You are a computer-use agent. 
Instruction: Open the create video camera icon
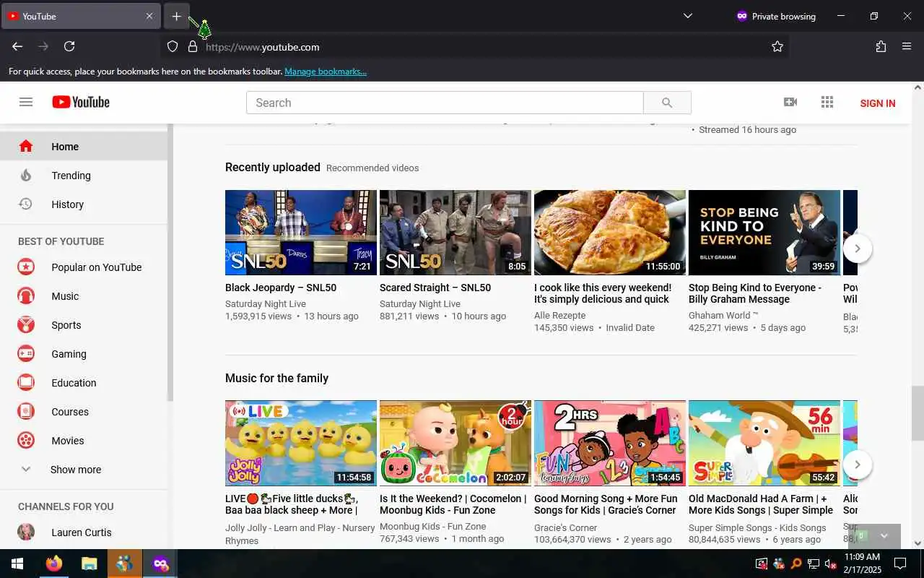coord(790,103)
